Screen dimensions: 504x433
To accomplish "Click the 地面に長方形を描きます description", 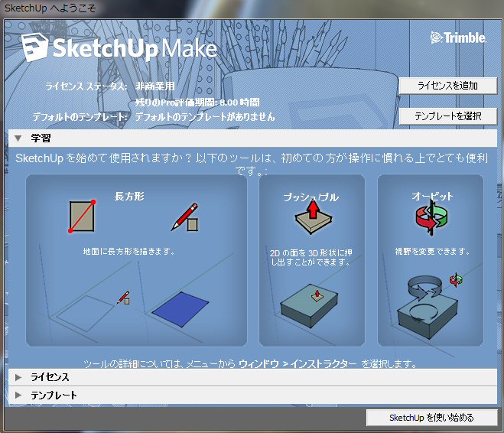I will [x=129, y=251].
